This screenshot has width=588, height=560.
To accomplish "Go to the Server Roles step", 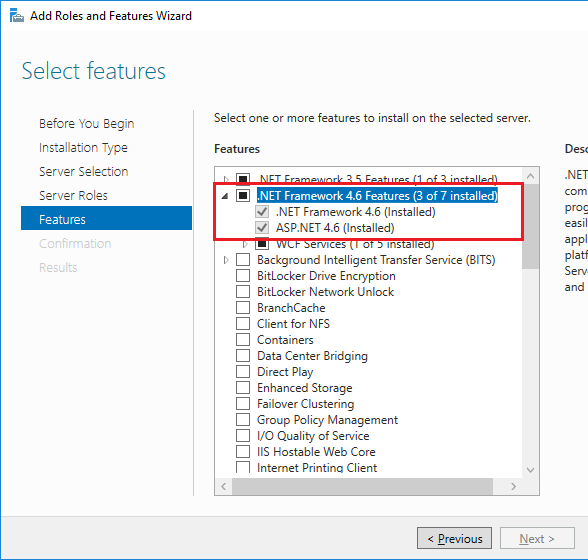I will point(74,195).
